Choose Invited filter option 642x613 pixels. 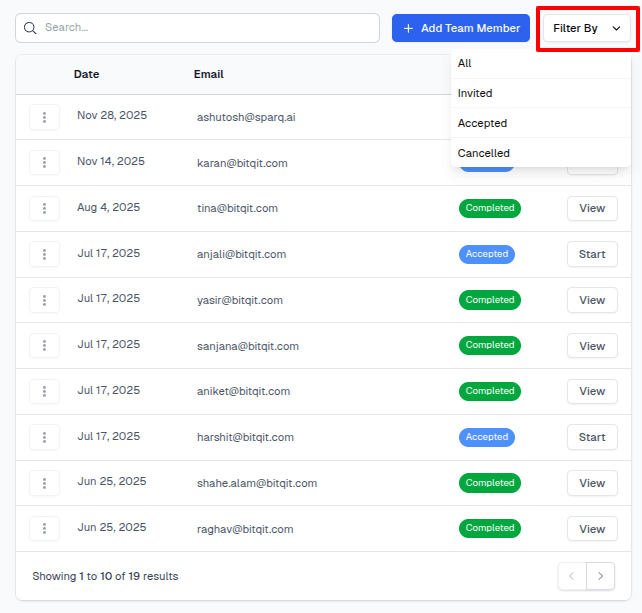coord(540,93)
